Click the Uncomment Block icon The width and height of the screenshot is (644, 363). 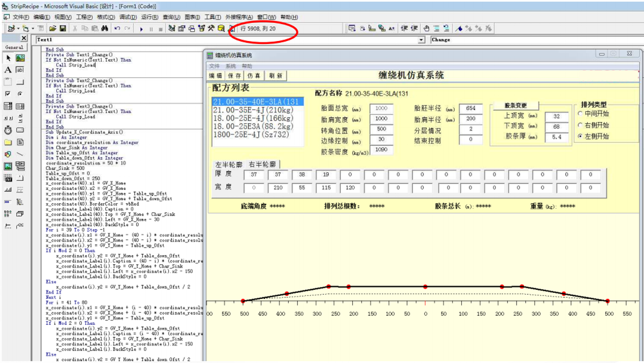[x=446, y=29]
